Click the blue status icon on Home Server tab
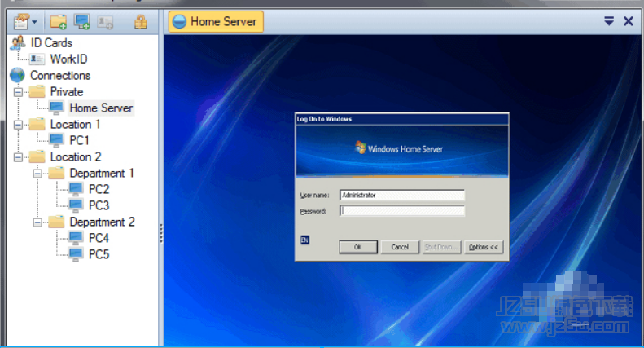644x348 pixels. (x=179, y=21)
